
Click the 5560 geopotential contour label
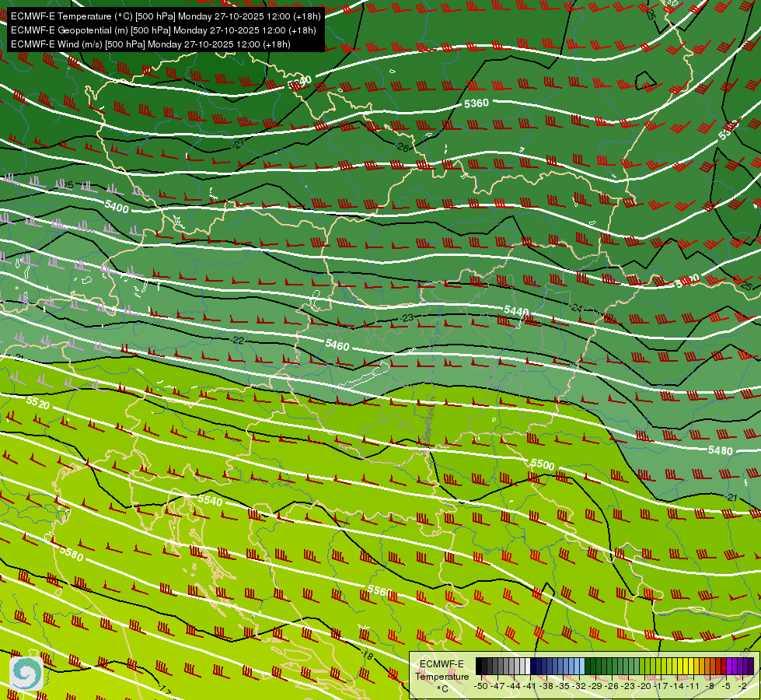379,590
